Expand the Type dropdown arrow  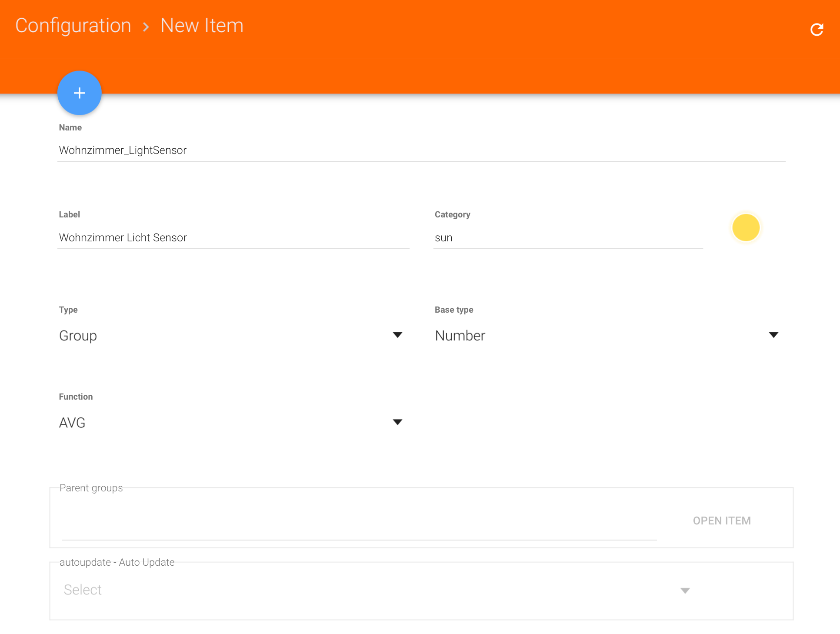(x=397, y=335)
